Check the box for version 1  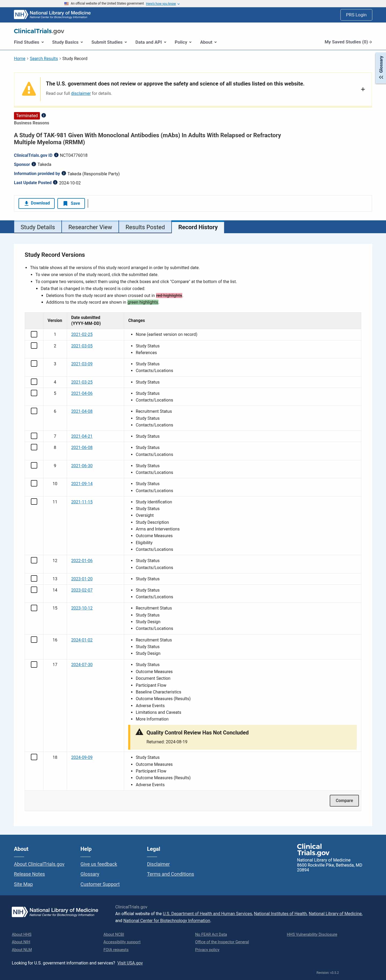(x=34, y=334)
